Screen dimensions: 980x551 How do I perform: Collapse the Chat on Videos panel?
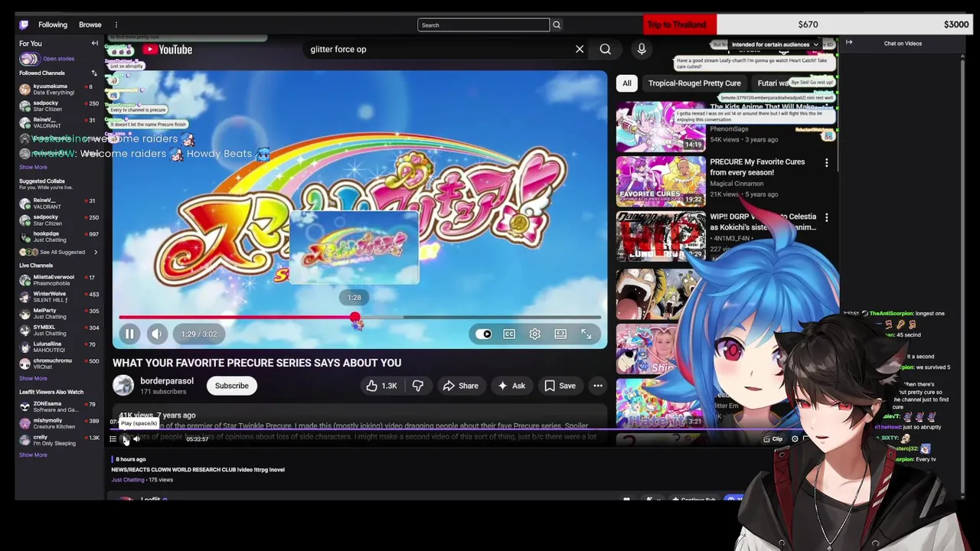(849, 44)
